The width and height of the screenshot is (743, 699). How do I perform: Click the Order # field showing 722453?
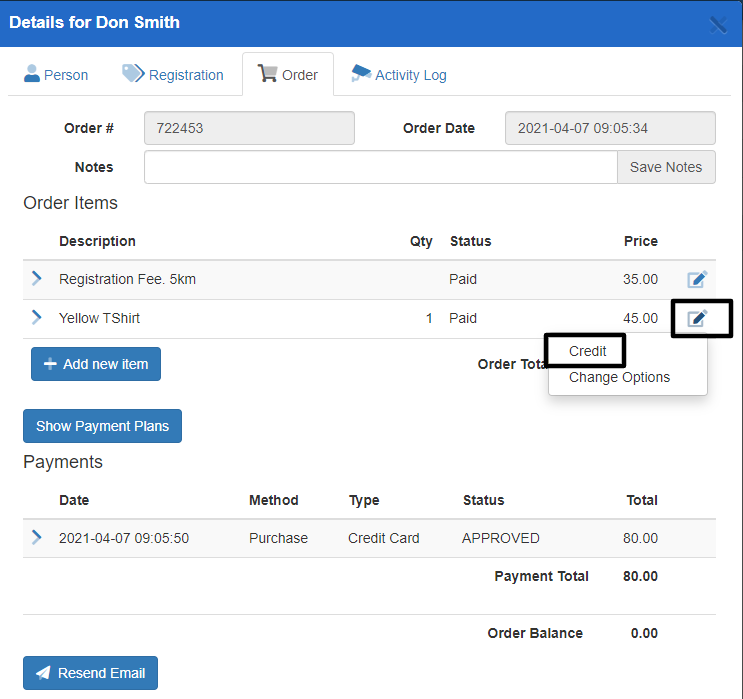point(249,128)
